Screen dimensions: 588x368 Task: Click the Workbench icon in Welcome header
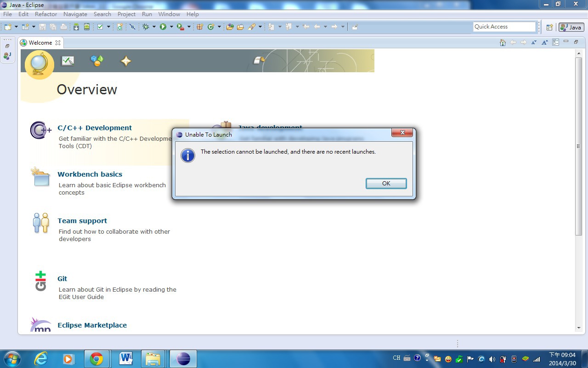(x=260, y=60)
